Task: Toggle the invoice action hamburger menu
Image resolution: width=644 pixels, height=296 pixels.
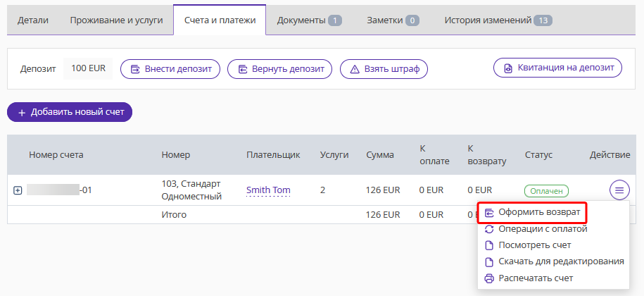Action: [x=619, y=190]
